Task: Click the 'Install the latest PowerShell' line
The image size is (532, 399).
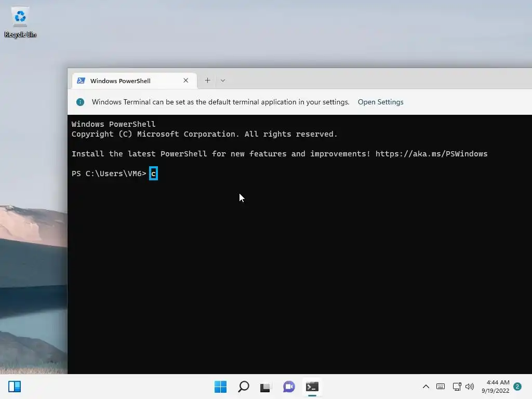Action: click(279, 154)
